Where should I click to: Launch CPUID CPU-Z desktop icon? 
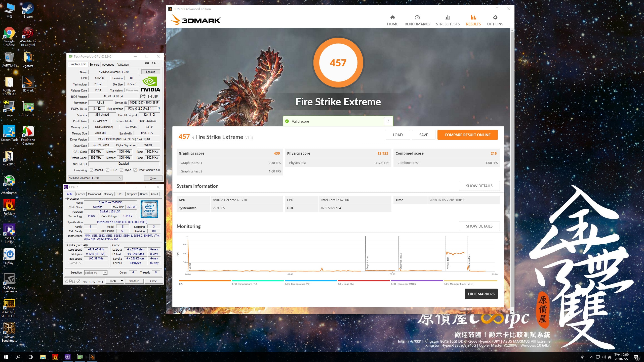(x=9, y=234)
